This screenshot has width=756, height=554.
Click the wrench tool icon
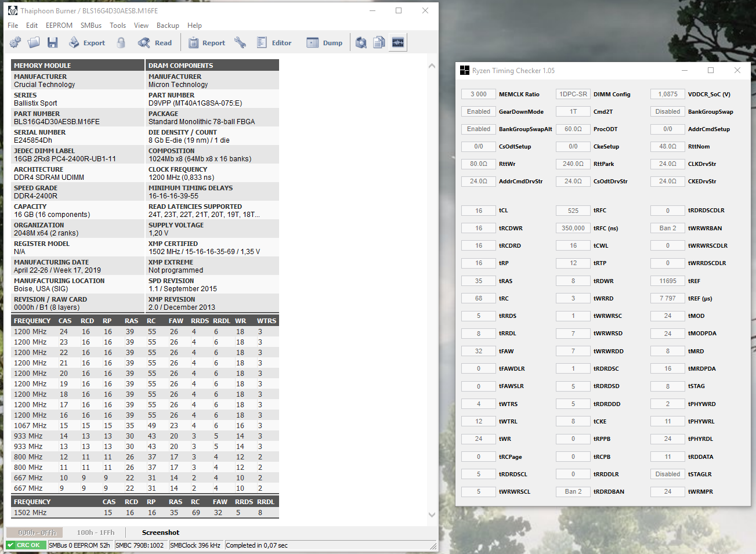tap(240, 42)
